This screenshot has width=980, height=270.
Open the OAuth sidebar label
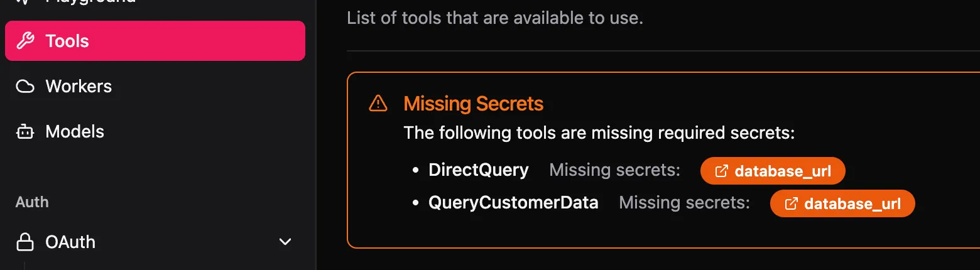click(x=70, y=242)
